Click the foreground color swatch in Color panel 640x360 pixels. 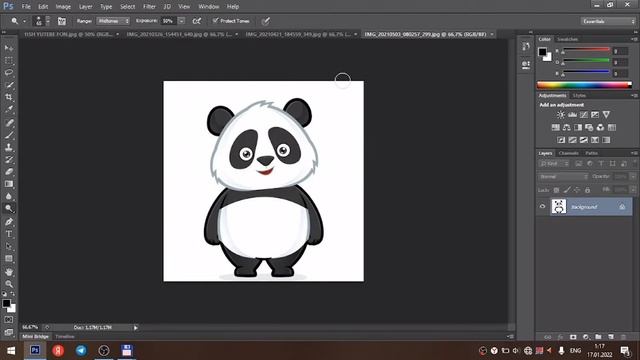point(542,51)
